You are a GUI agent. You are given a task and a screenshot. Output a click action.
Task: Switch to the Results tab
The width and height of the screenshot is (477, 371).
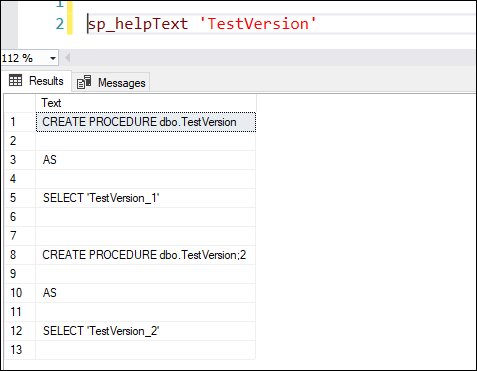point(36,81)
